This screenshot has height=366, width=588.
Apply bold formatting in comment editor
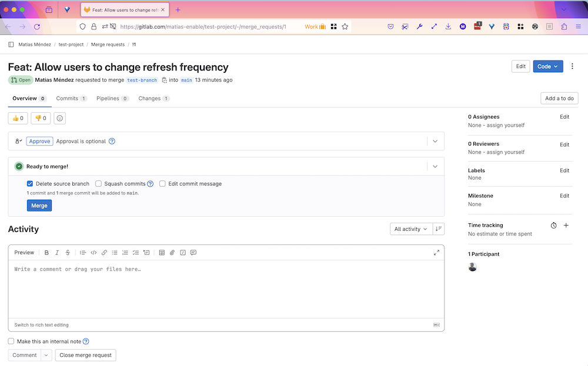(x=46, y=253)
